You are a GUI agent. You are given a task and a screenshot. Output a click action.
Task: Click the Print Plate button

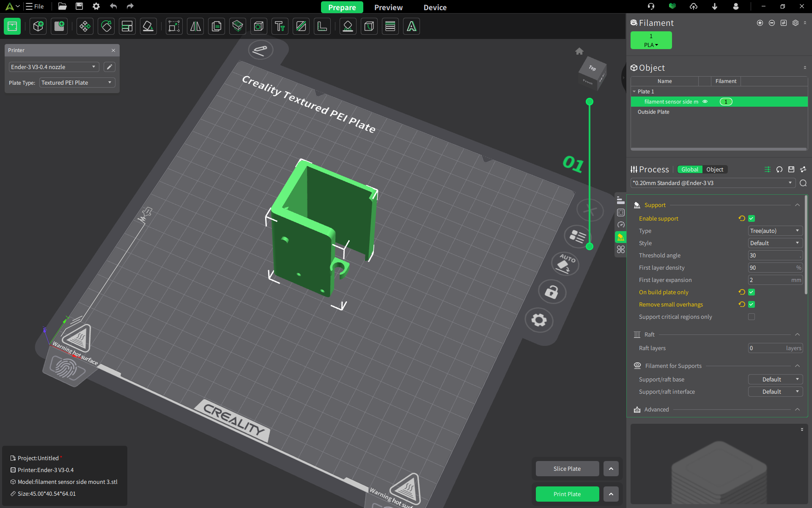567,494
